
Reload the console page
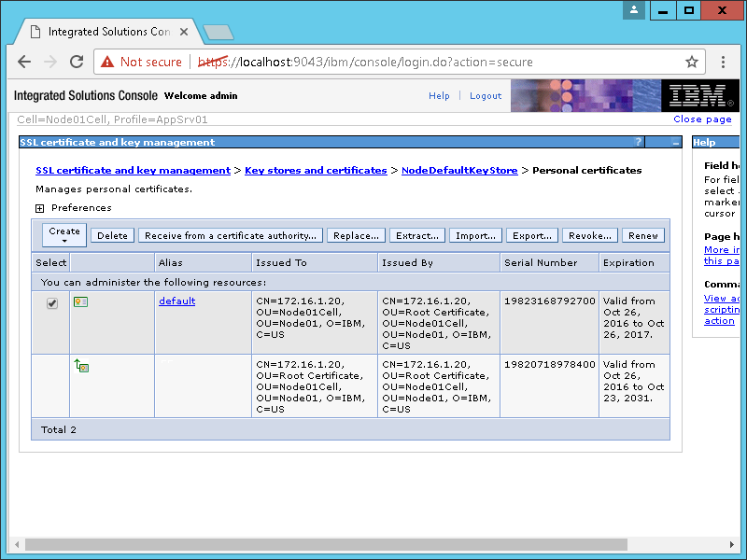click(77, 63)
